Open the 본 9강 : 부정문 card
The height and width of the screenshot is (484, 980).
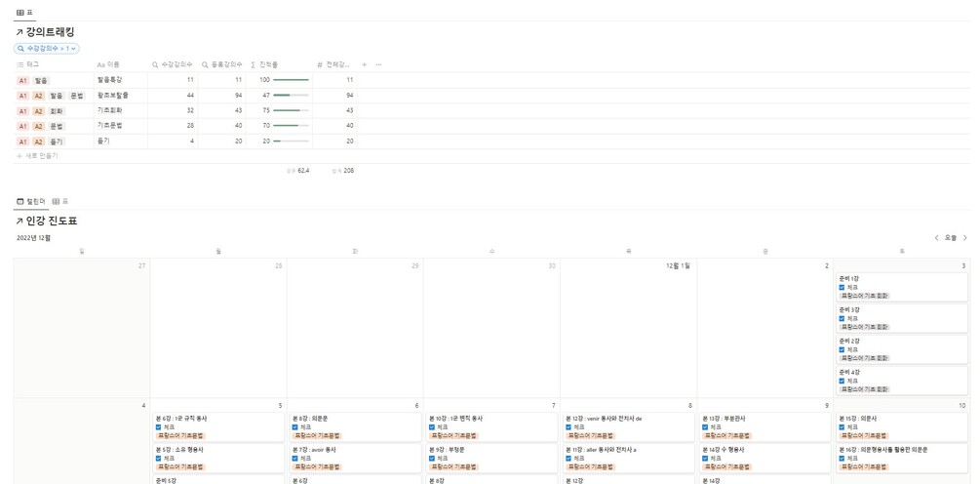click(x=491, y=458)
